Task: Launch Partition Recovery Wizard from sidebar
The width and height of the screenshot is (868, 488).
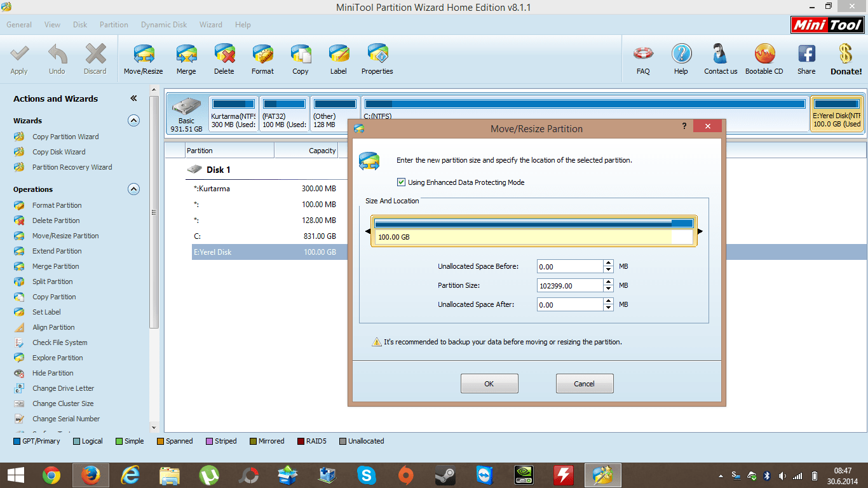Action: coord(72,167)
